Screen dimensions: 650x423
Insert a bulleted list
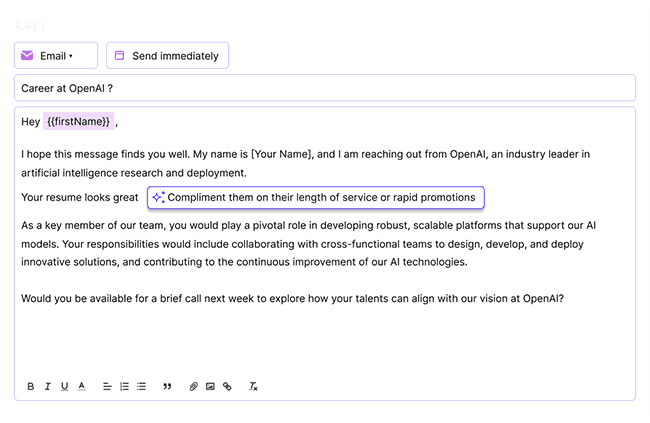[141, 386]
